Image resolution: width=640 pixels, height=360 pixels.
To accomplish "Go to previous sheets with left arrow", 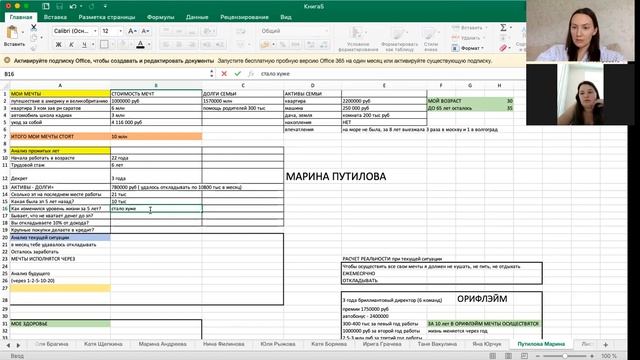I will [8, 345].
